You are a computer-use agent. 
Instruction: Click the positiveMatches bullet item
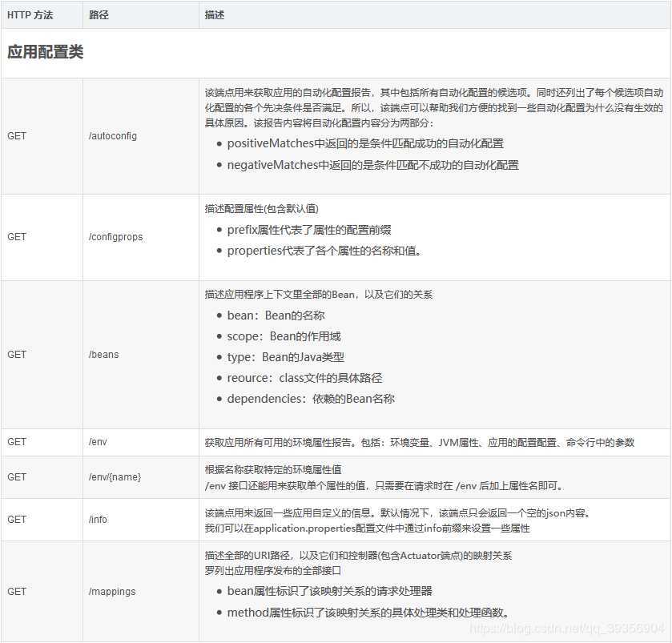[365, 143]
